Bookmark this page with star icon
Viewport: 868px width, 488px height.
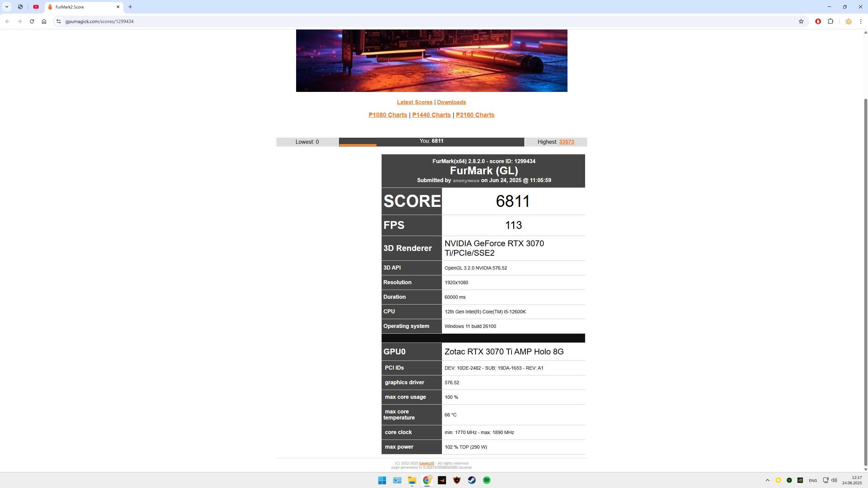(x=801, y=21)
